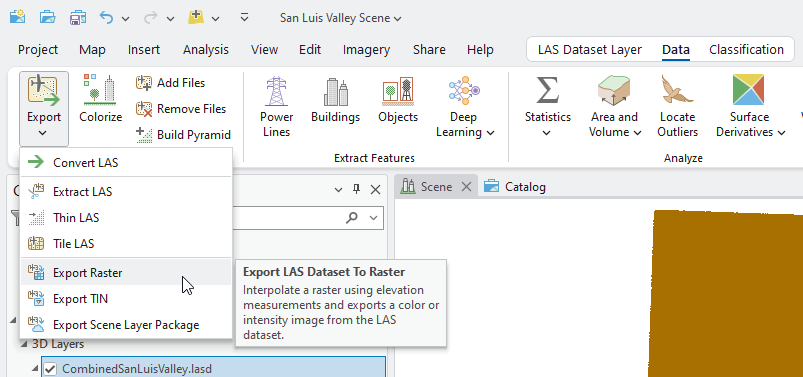Click the brown LAS surface in Scene view
The height and width of the screenshot is (377, 803).
727,295
